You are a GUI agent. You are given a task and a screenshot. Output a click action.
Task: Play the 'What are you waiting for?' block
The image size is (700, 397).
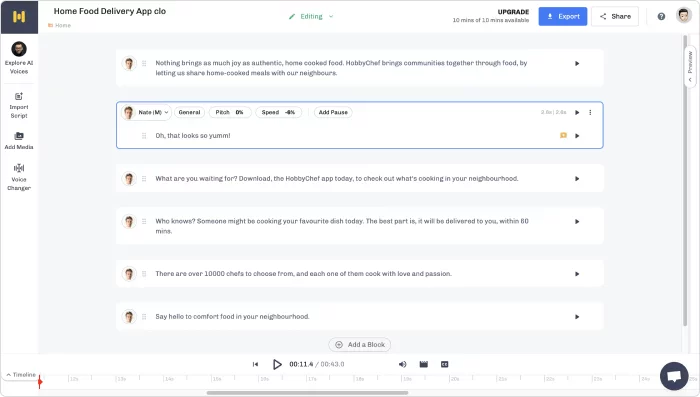577,179
